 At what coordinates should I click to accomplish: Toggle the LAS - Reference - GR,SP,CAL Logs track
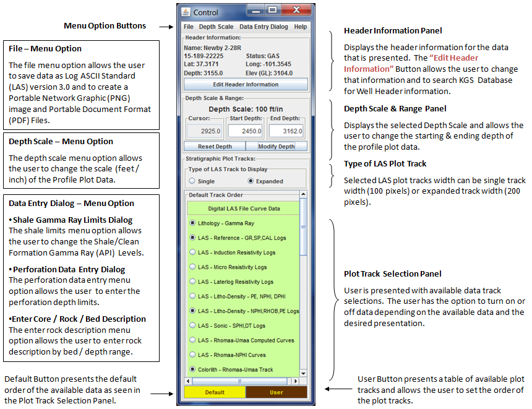[193, 238]
